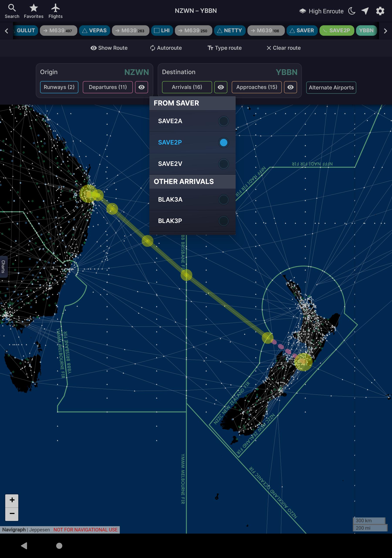Move the route strip left with the chevron
The height and width of the screenshot is (558, 392).
(7, 31)
